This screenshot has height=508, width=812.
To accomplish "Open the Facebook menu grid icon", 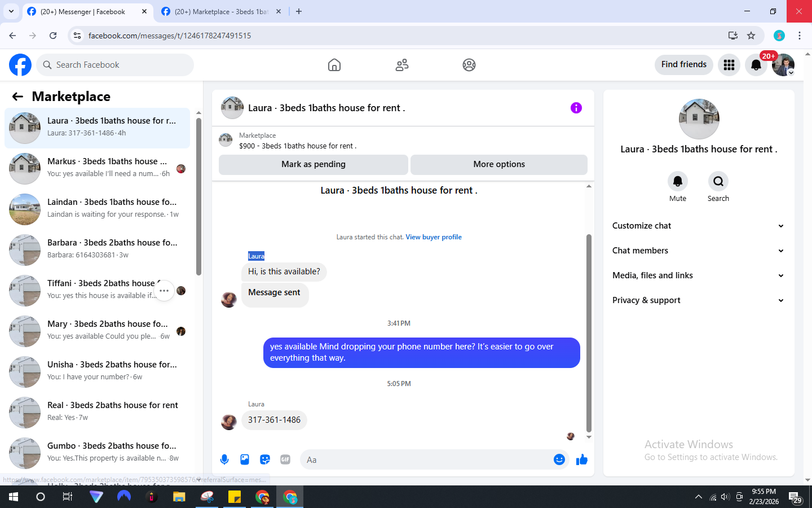I will point(729,65).
